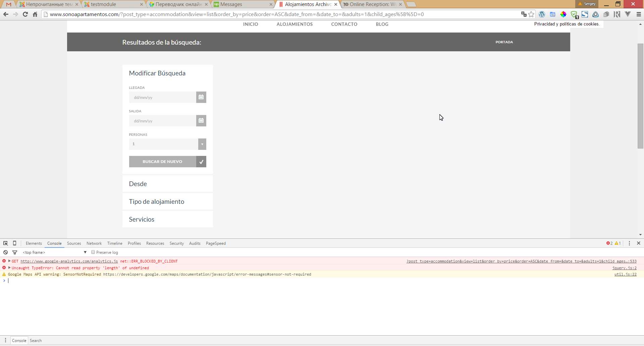Clear the console log icon
The width and height of the screenshot is (644, 346).
point(6,252)
